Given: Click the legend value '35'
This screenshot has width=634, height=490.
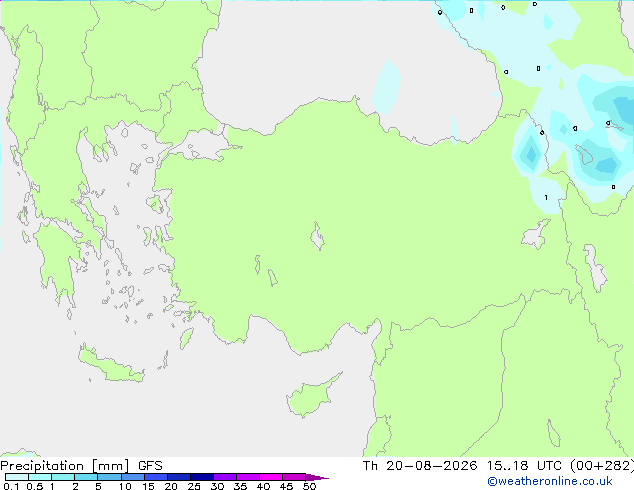Looking at the screenshot, I should [x=240, y=486].
